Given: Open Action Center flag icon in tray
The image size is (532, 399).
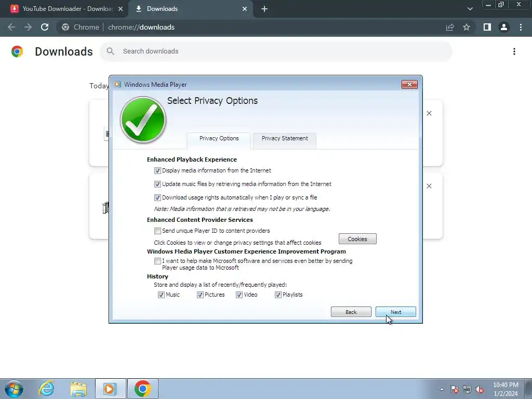Looking at the screenshot, I should [454, 389].
